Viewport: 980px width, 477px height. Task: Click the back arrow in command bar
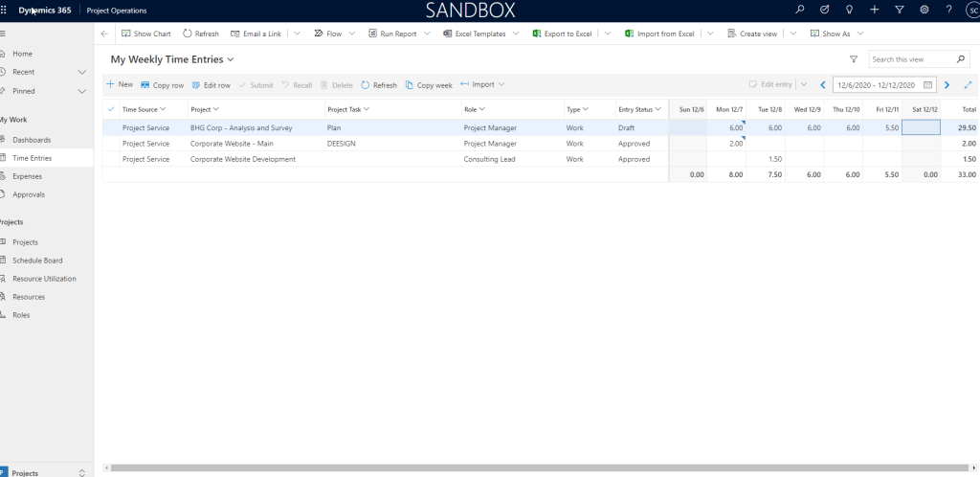(x=104, y=34)
